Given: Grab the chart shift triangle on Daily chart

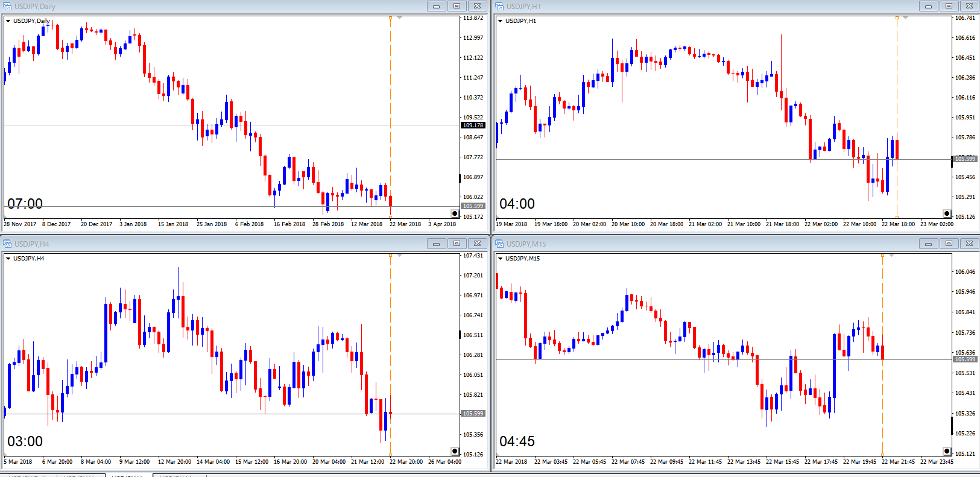Looking at the screenshot, I should click(399, 18).
